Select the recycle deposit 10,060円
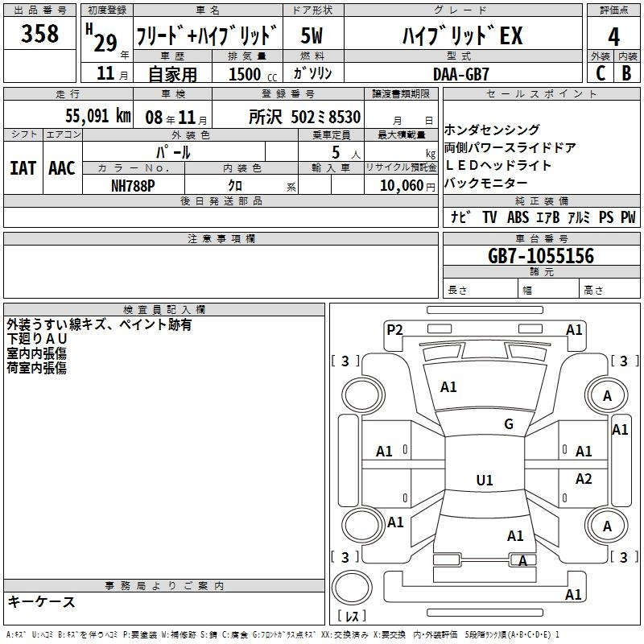This screenshot has height=644, width=644. (407, 186)
